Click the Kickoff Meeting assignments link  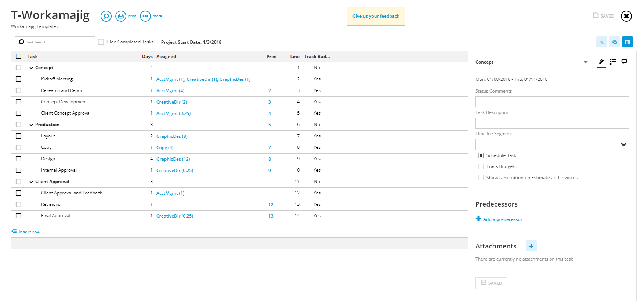203,79
